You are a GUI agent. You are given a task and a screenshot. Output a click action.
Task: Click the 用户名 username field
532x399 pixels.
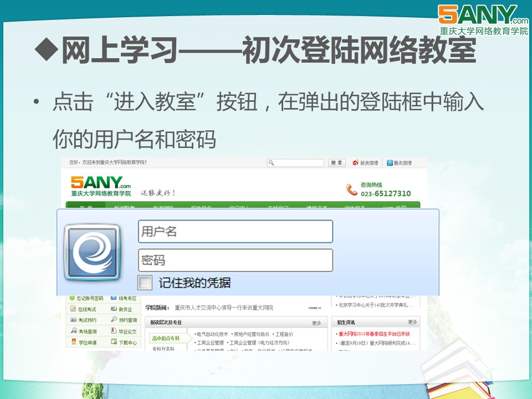point(235,232)
